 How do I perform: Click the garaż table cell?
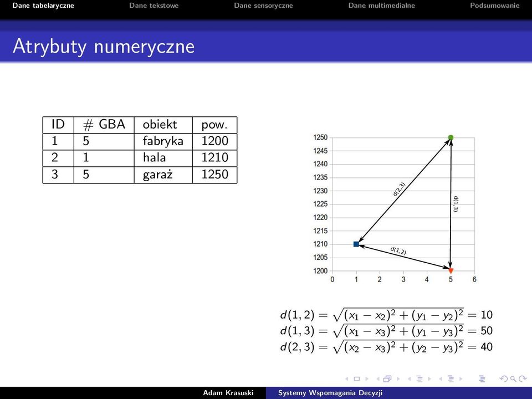(163, 175)
